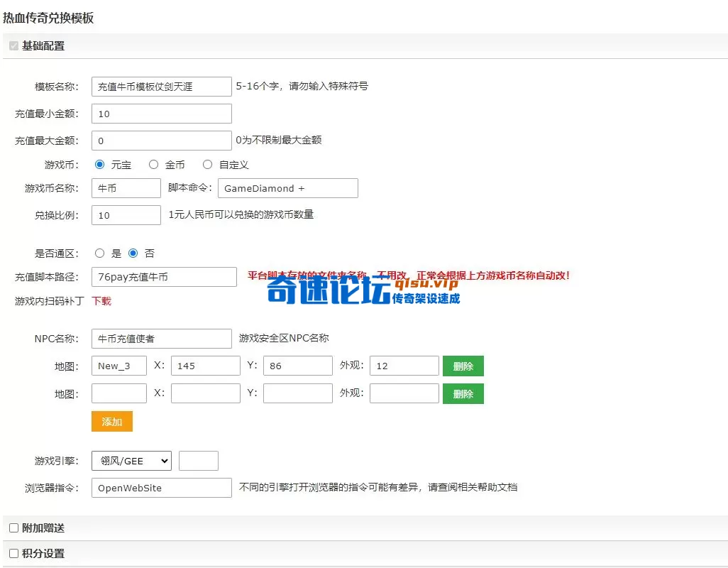
Task: Enable the 附加赠送 checkbox
Action: [x=13, y=528]
